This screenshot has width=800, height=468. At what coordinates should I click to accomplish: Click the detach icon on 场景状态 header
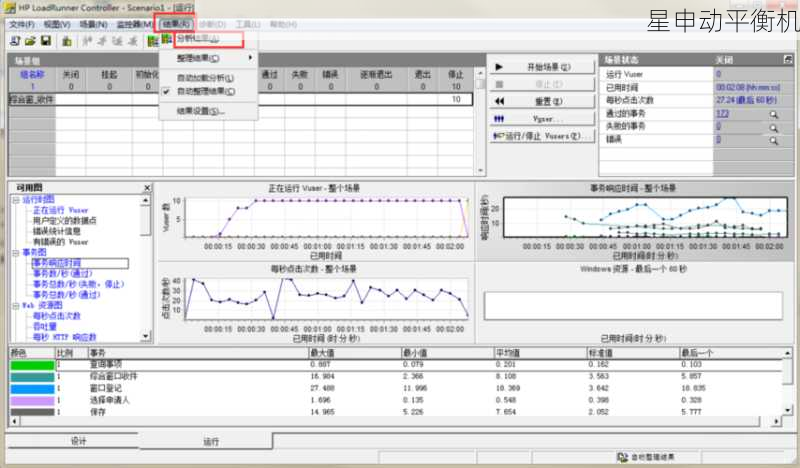pos(788,60)
